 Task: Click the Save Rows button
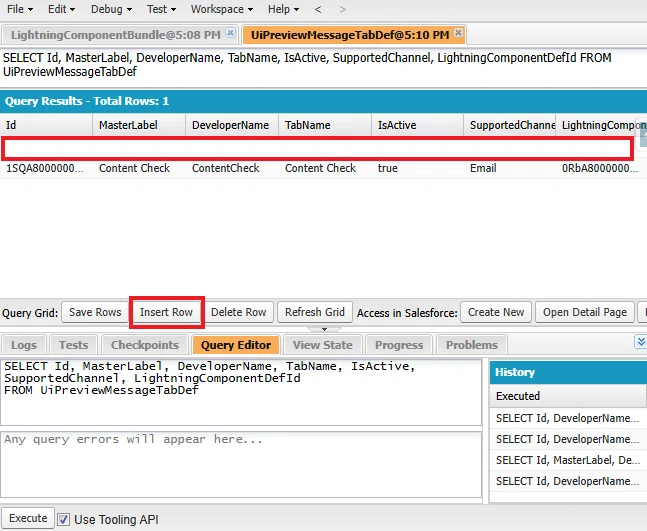pos(95,312)
